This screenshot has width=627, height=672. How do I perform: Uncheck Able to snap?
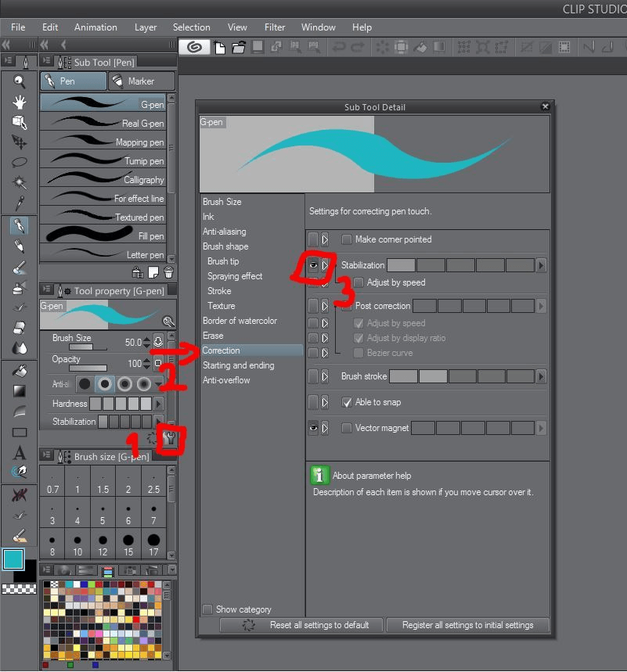(346, 403)
